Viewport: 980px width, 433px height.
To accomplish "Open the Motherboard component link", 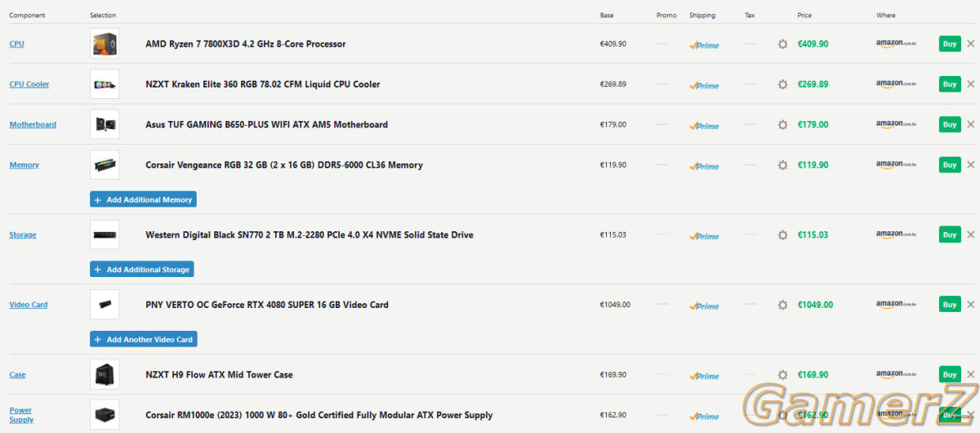I will point(33,125).
